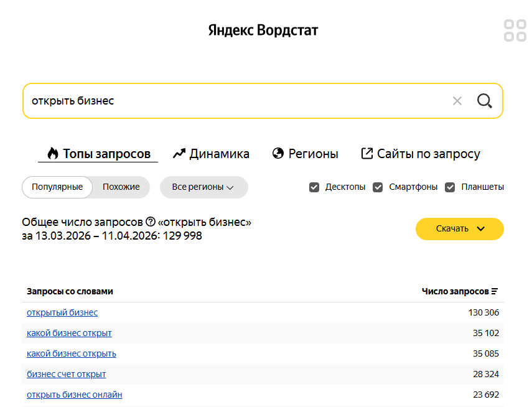
Task: Open the link открытый бизнес
Action: click(x=62, y=312)
